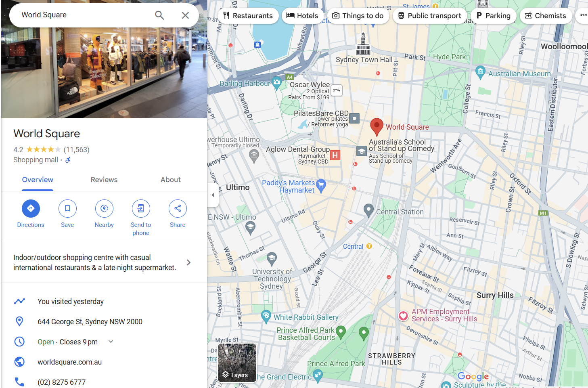Click the wheelchair accessibility icon
Image resolution: width=588 pixels, height=388 pixels.
tap(68, 160)
